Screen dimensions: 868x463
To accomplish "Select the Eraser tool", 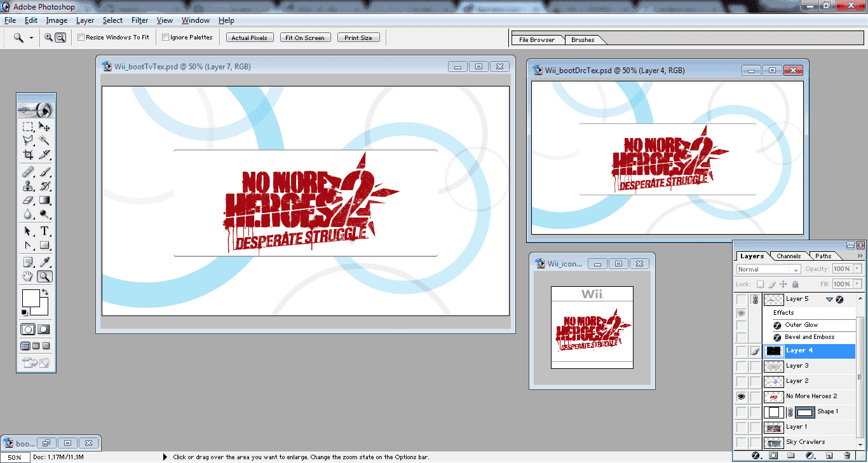I will pyautogui.click(x=28, y=200).
